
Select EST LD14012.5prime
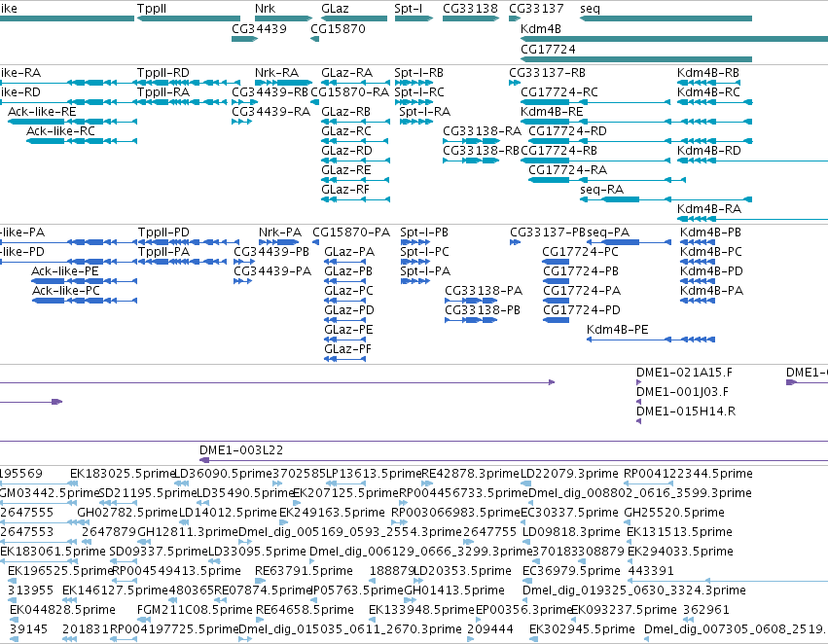(x=184, y=522)
